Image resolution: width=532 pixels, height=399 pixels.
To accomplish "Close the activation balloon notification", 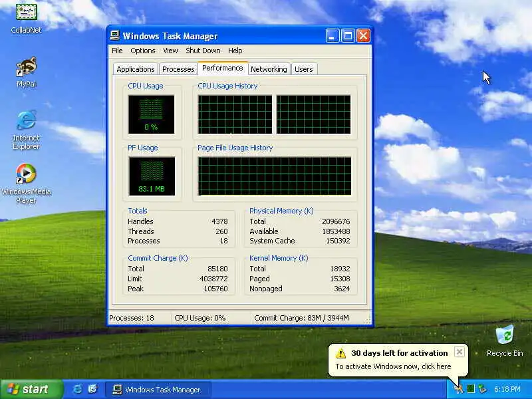I will point(459,352).
